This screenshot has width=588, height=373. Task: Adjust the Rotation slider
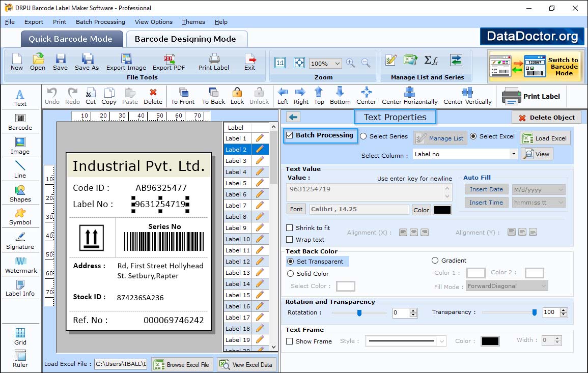[x=359, y=312]
